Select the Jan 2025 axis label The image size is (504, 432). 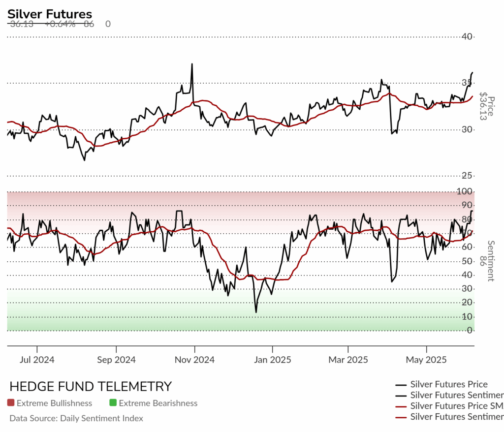pos(272,360)
